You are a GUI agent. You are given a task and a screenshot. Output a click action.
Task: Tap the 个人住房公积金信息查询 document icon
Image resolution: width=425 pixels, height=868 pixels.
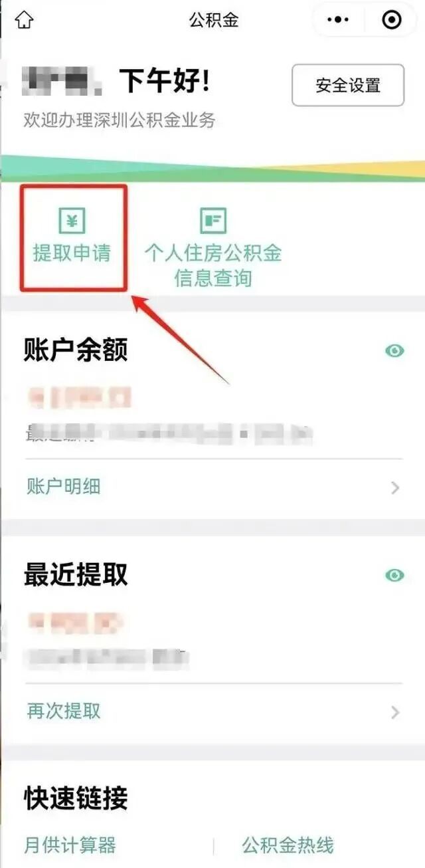coord(213,221)
